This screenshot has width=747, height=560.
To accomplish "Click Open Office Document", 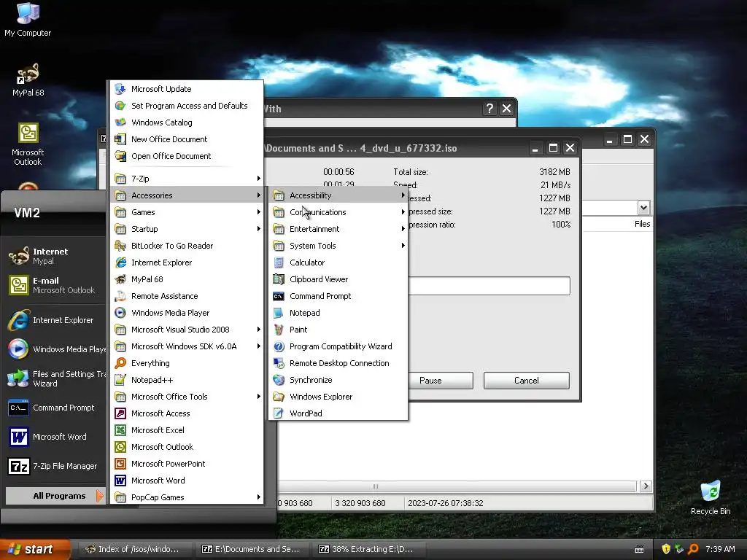I will (x=187, y=156).
